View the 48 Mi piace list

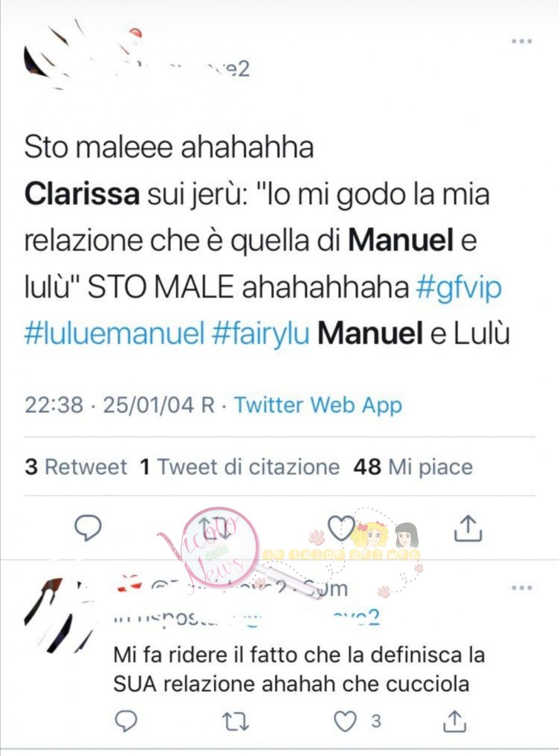[x=413, y=467]
